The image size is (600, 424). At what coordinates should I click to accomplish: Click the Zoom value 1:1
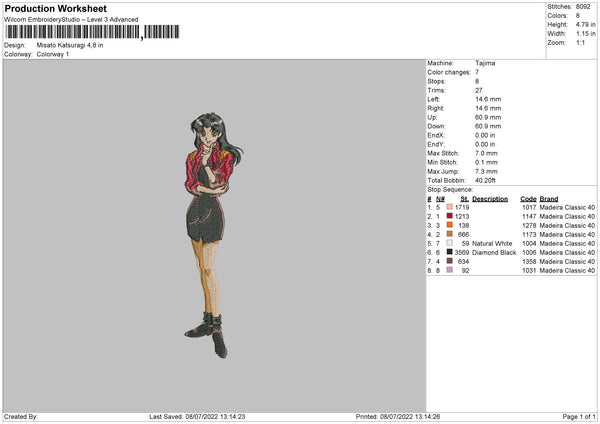(580, 42)
